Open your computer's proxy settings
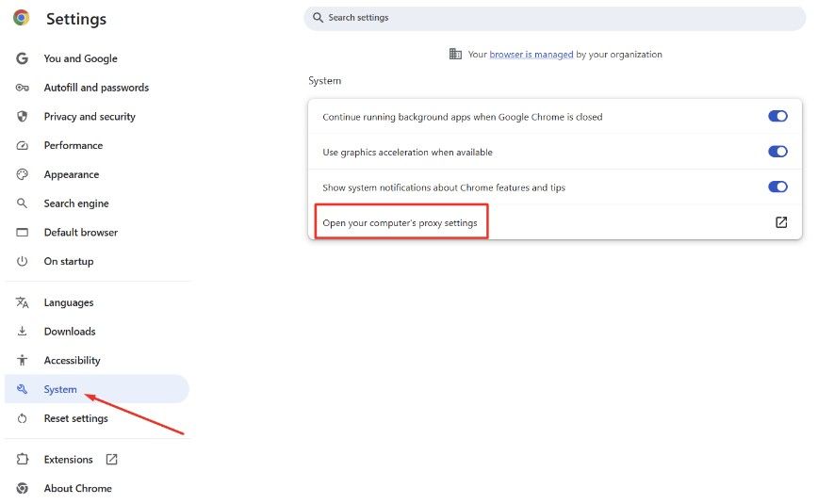Viewport: 834px width, 504px height. (x=555, y=222)
